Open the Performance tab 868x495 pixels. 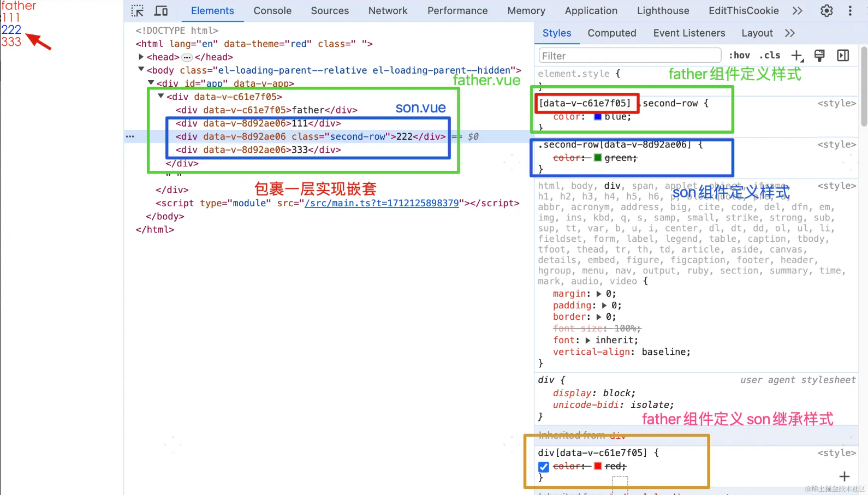coord(457,11)
